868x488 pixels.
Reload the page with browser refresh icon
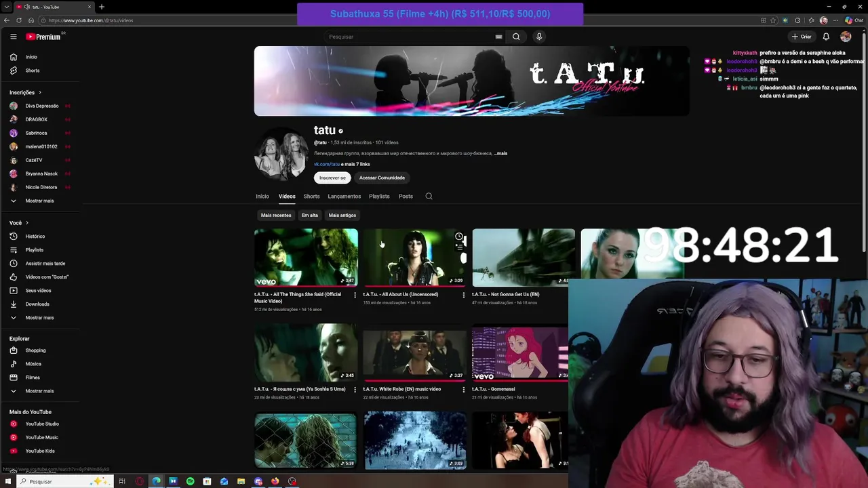[19, 20]
